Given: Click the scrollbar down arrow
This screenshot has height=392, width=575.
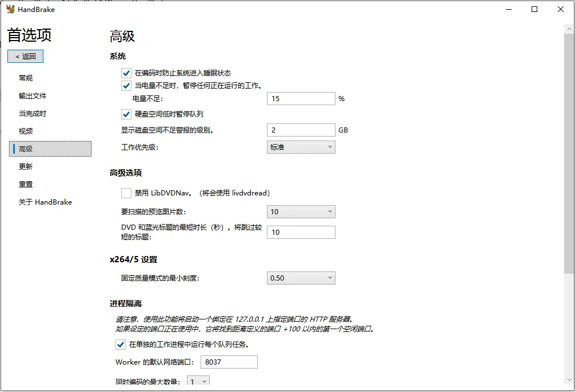Looking at the screenshot, I should 569,380.
